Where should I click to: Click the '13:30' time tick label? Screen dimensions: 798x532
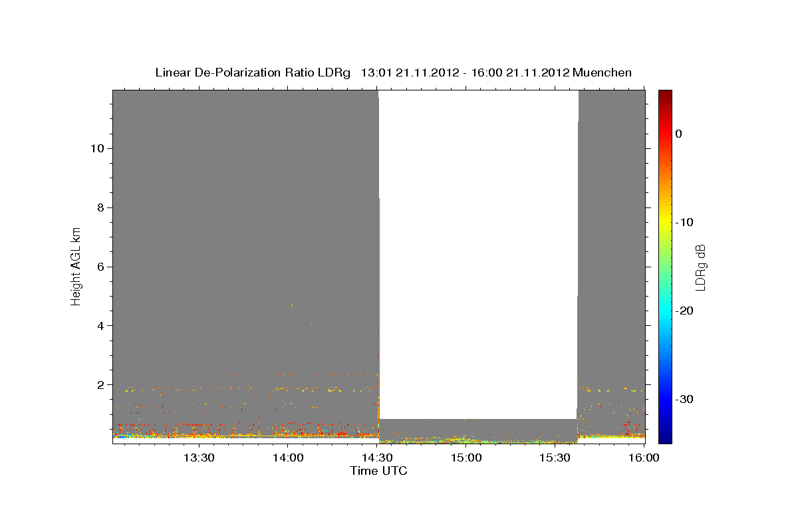click(199, 458)
